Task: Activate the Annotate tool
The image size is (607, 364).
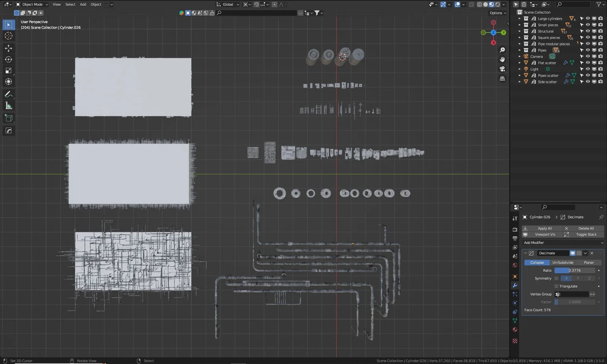Action: point(8,94)
